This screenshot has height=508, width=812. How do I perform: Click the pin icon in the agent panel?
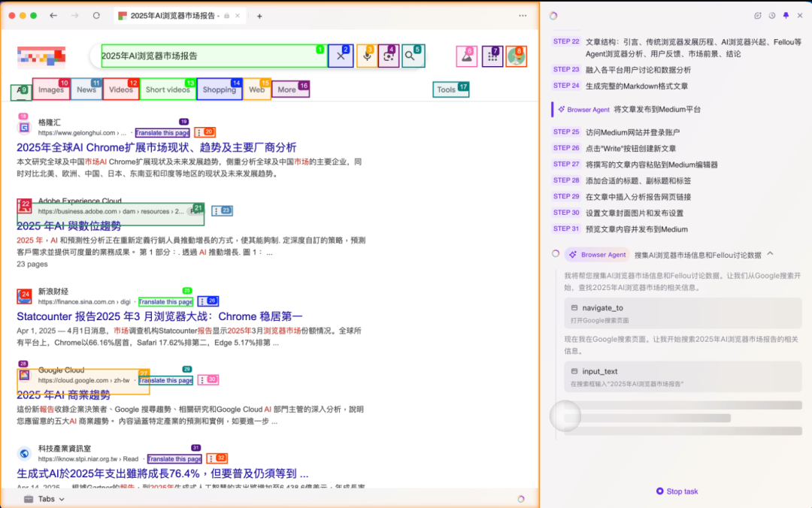pos(786,16)
